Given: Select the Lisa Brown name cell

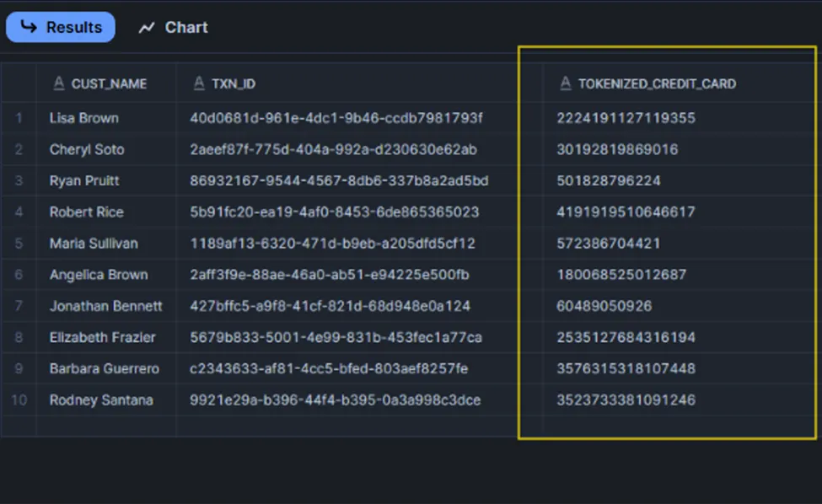Looking at the screenshot, I should pos(83,118).
